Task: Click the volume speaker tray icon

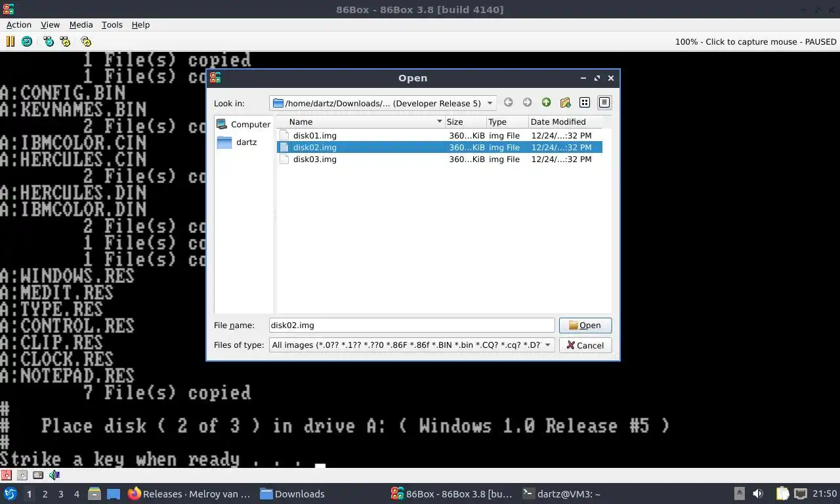Action: (x=758, y=494)
